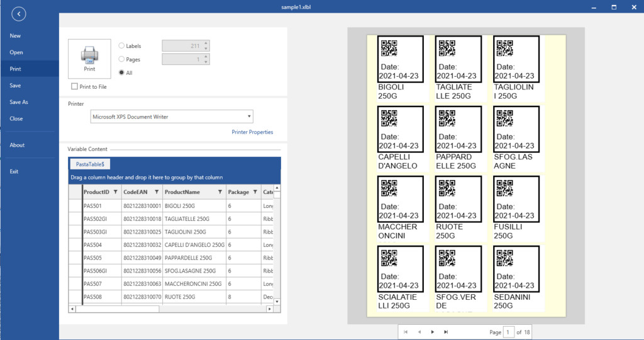Minimize the sample1.xlbl window

click(594, 7)
